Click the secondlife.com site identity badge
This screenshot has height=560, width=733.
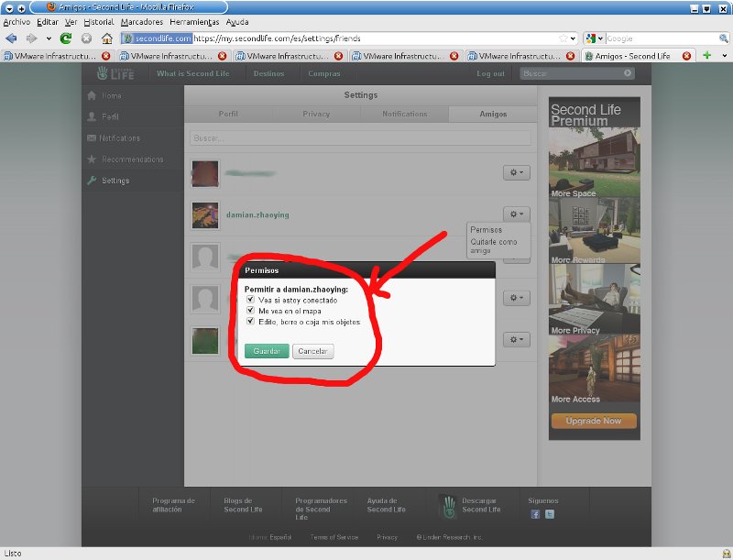(x=157, y=38)
